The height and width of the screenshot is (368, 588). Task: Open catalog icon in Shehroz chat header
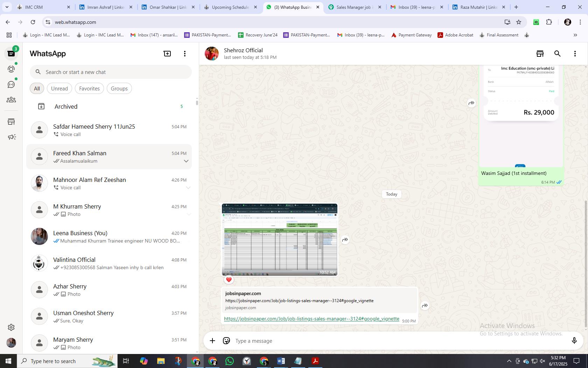(540, 54)
